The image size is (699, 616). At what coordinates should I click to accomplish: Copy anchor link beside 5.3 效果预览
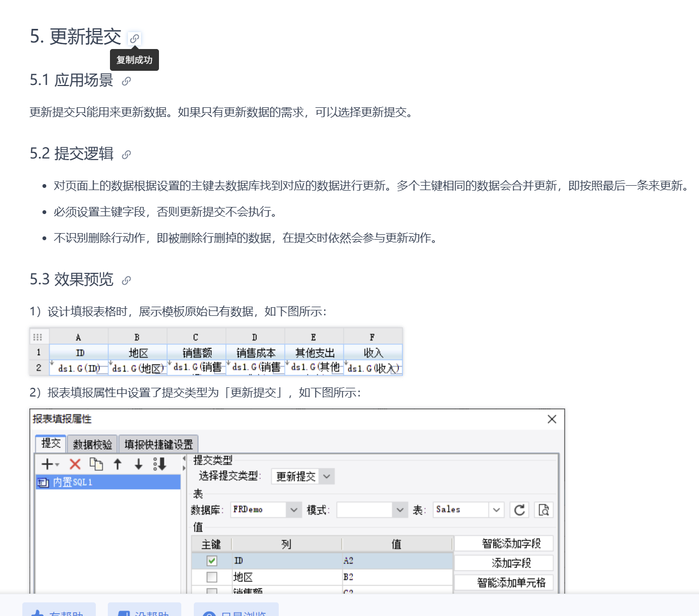(126, 280)
